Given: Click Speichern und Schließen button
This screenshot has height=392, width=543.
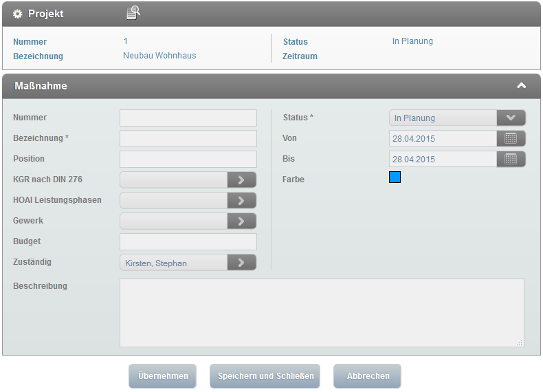Looking at the screenshot, I should point(265,376).
